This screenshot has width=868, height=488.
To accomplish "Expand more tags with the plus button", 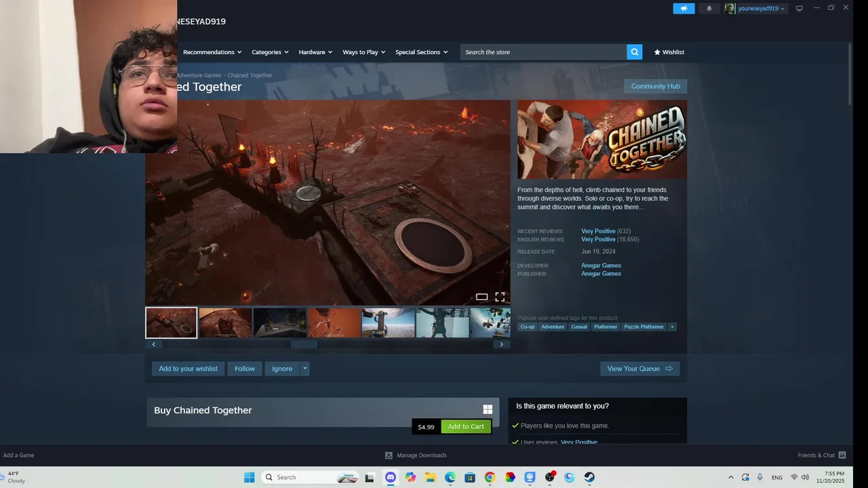I will (x=672, y=327).
